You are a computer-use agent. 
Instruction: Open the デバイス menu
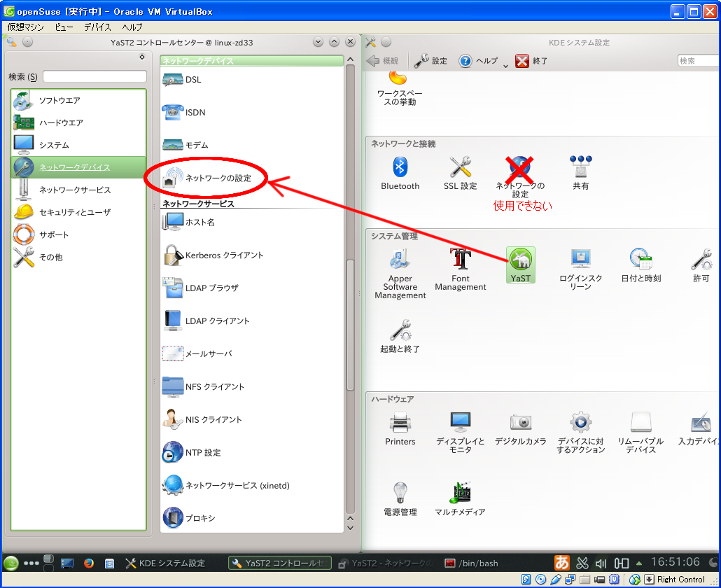(x=97, y=27)
